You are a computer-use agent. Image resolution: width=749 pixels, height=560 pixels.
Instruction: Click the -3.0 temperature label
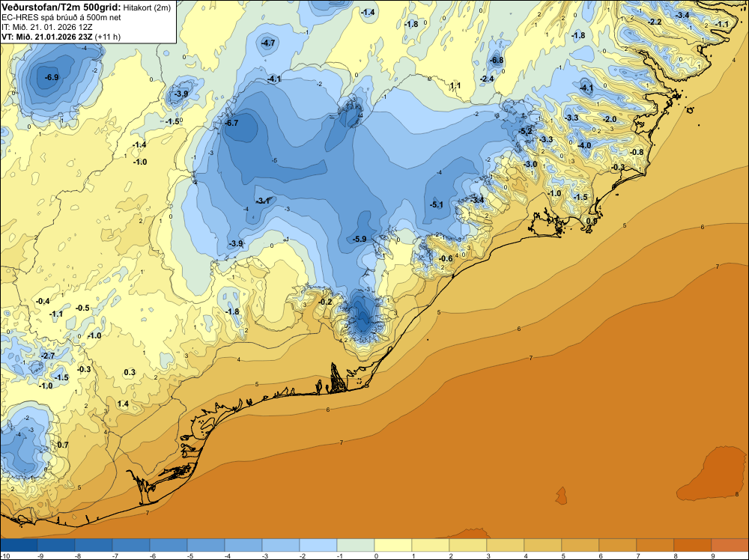coord(530,164)
